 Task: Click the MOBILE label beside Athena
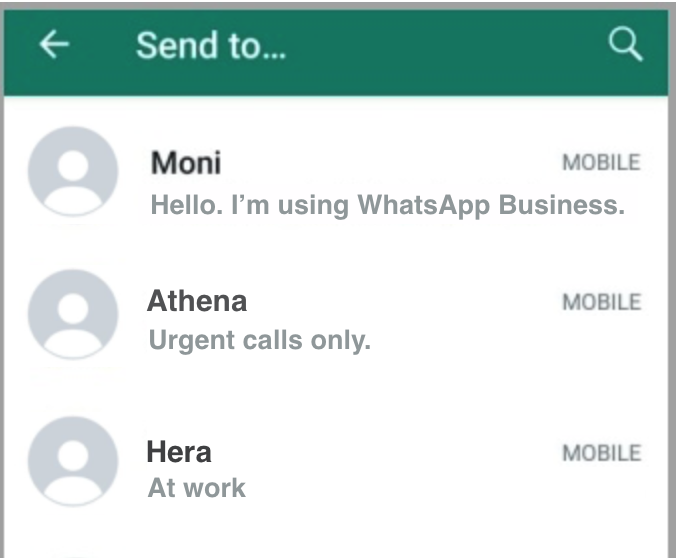(601, 302)
